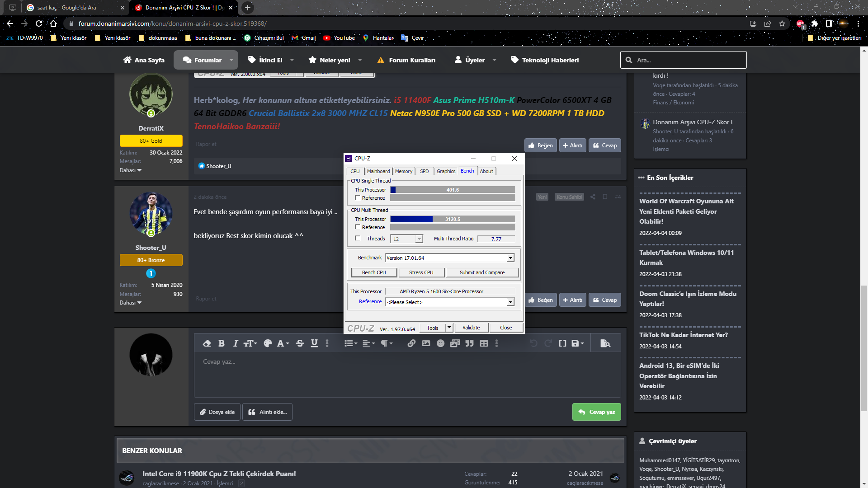Switch to the Mainboard tab
This screenshot has width=868, height=488.
pyautogui.click(x=378, y=171)
